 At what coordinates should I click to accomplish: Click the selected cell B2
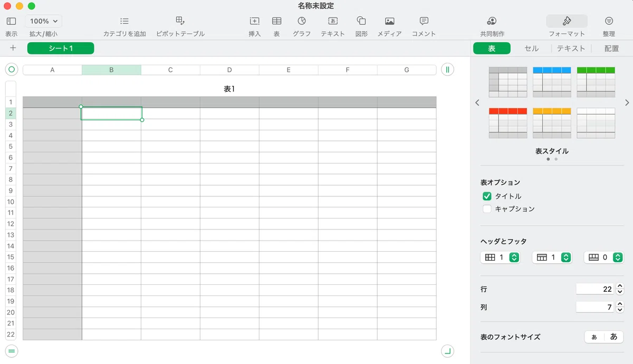(x=111, y=113)
